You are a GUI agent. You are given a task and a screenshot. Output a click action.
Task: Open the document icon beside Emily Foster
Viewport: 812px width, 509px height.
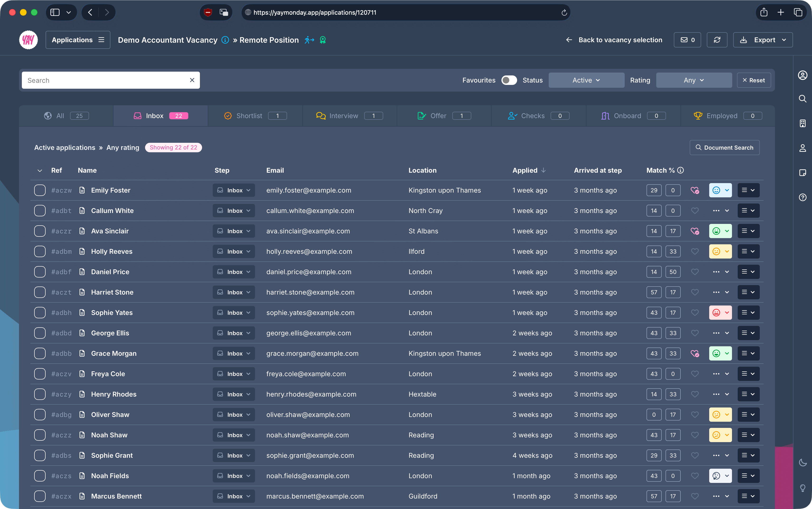click(x=82, y=190)
